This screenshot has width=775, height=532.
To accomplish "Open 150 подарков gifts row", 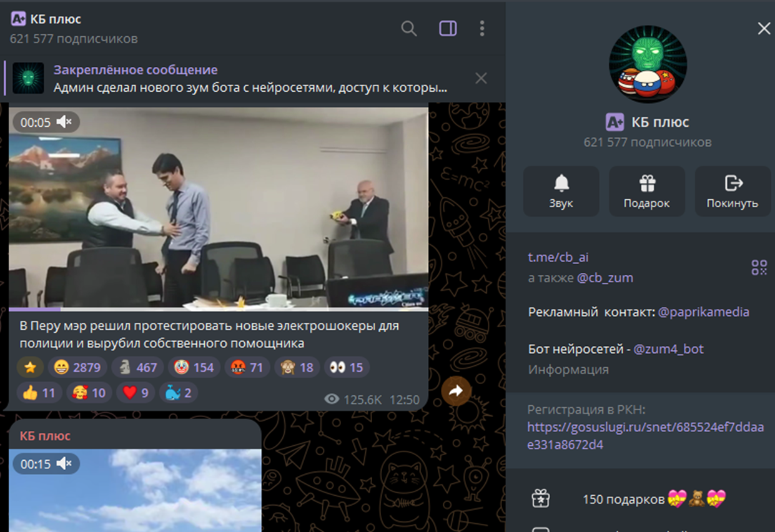I will pos(640,500).
